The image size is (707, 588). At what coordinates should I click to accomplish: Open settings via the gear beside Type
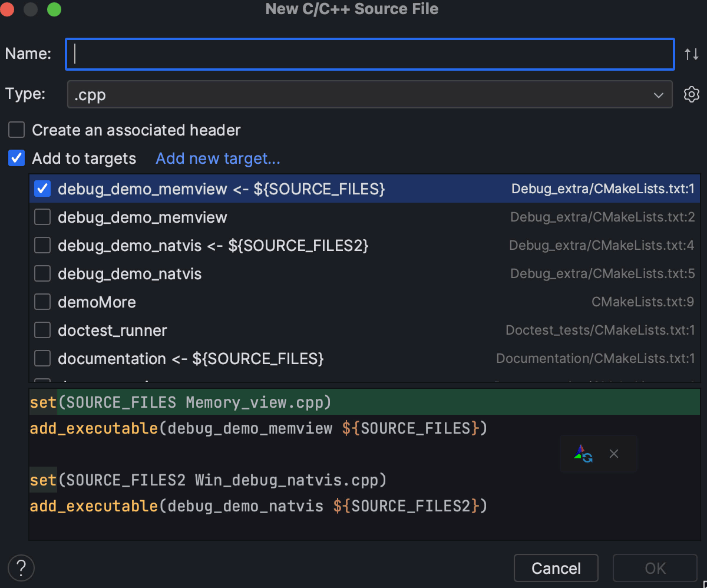[692, 94]
